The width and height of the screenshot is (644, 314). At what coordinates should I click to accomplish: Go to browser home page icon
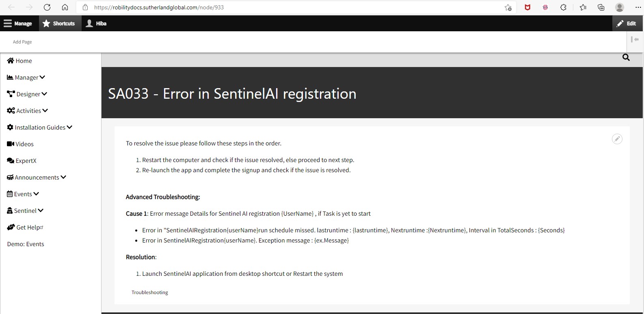[x=65, y=7]
